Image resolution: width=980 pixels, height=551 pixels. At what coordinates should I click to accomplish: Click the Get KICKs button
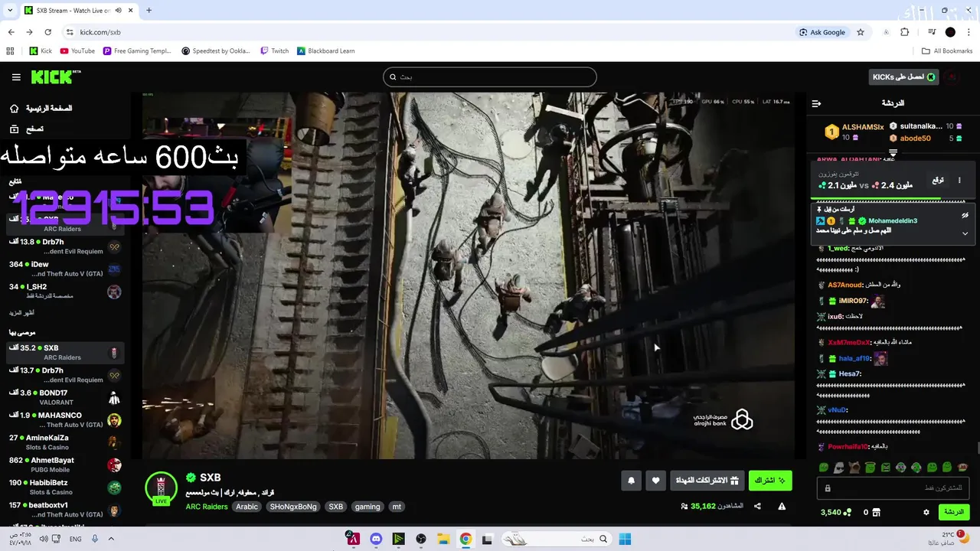[905, 77]
